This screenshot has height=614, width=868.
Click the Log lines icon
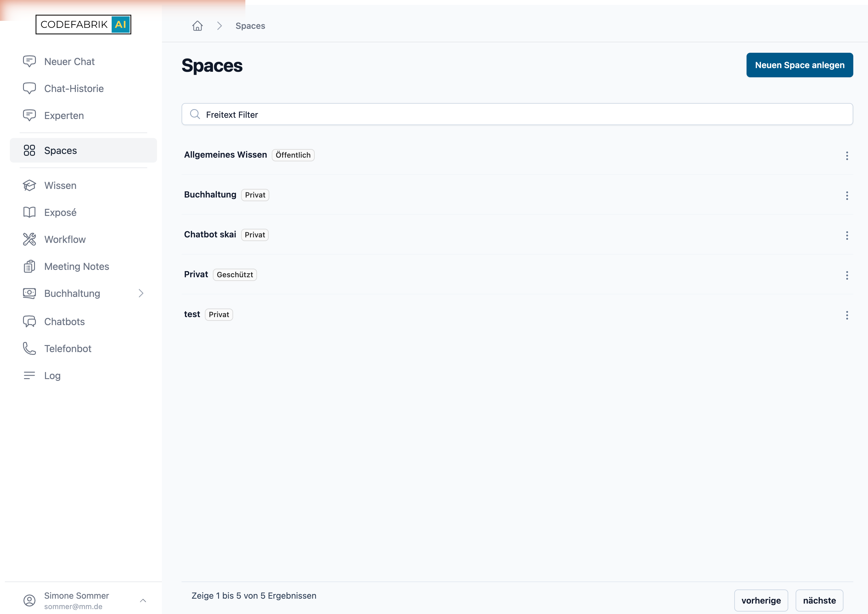(x=29, y=375)
